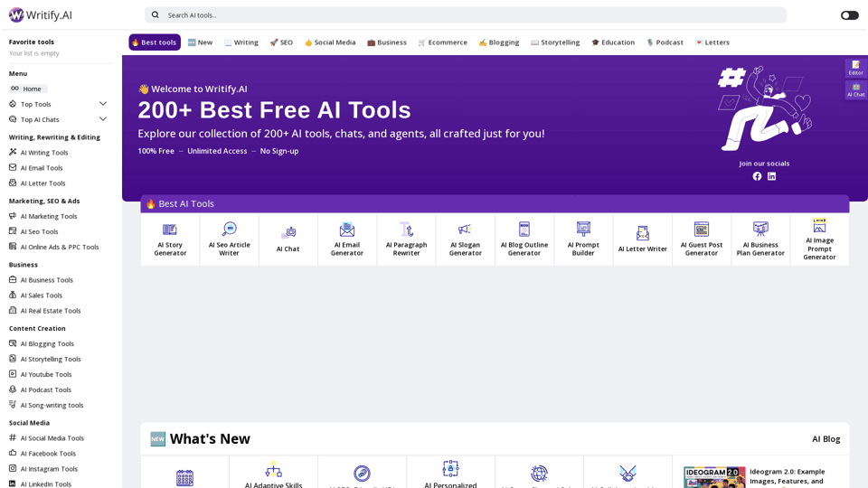
Task: Open the AI Guest Post Generator
Action: pyautogui.click(x=702, y=239)
